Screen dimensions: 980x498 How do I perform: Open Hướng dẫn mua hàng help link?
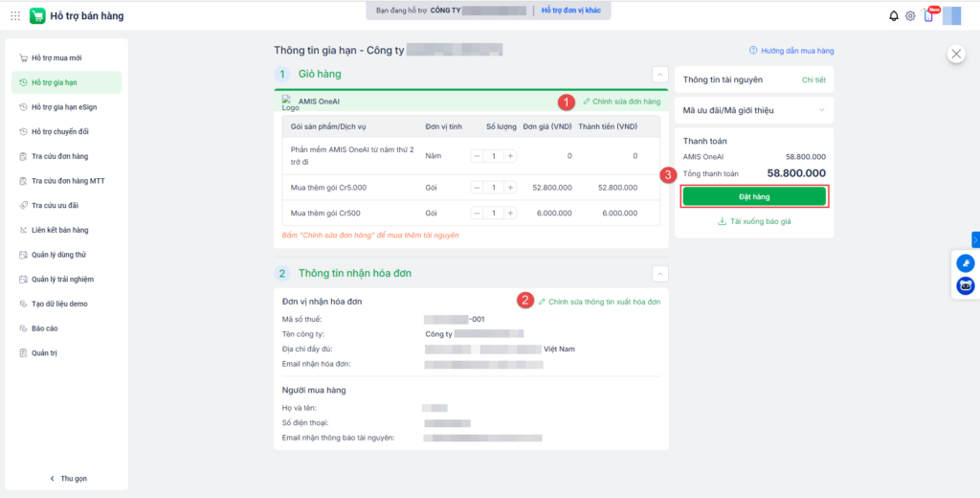click(791, 52)
